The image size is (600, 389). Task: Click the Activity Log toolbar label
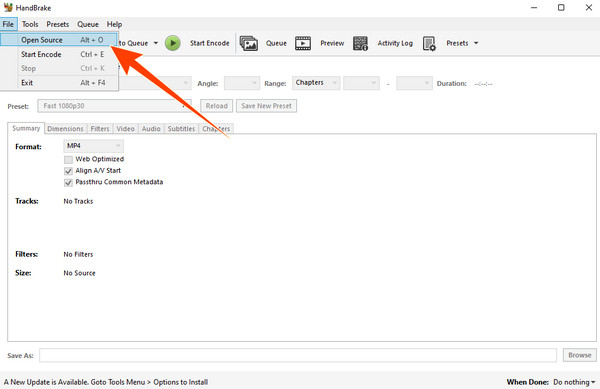point(395,43)
